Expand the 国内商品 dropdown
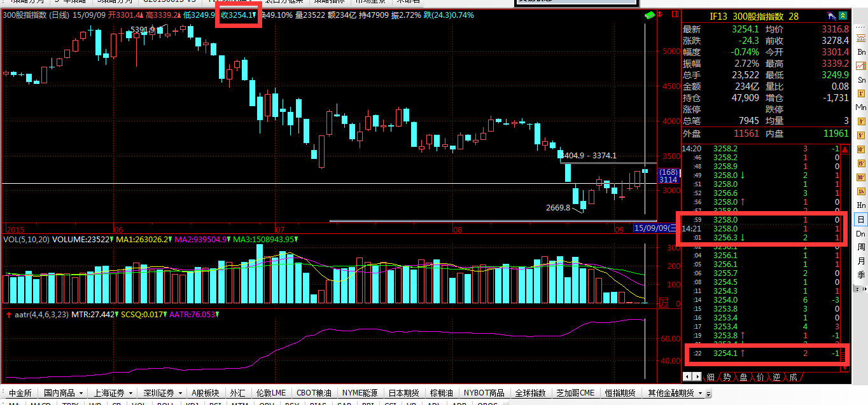The width and height of the screenshot is (868, 405). tap(63, 393)
